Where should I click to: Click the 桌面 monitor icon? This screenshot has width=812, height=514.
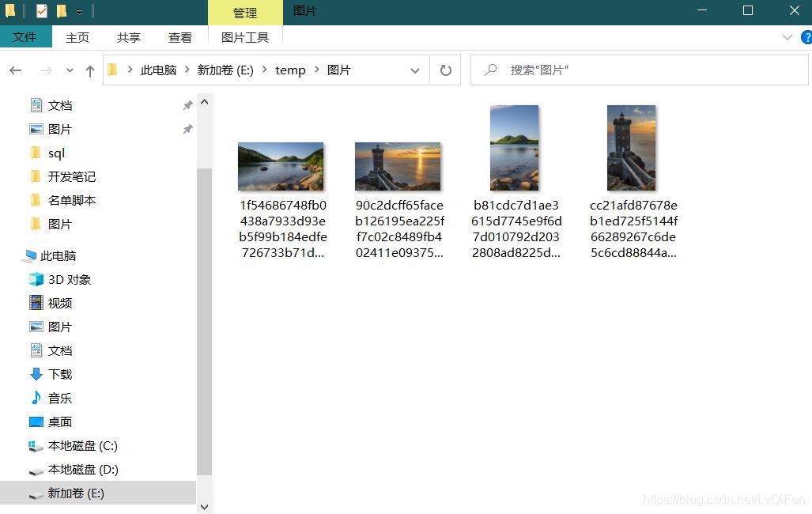pos(36,421)
